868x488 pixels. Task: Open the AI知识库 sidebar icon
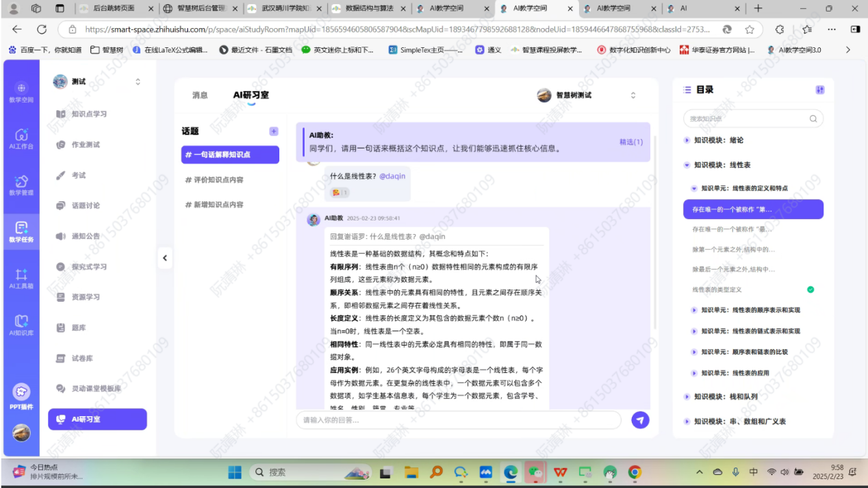click(21, 324)
